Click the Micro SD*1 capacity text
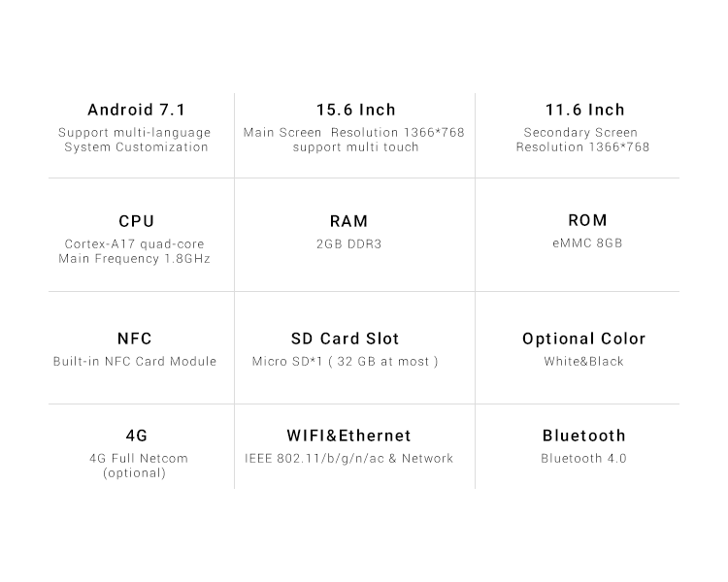This screenshot has height=582, width=728. [345, 362]
